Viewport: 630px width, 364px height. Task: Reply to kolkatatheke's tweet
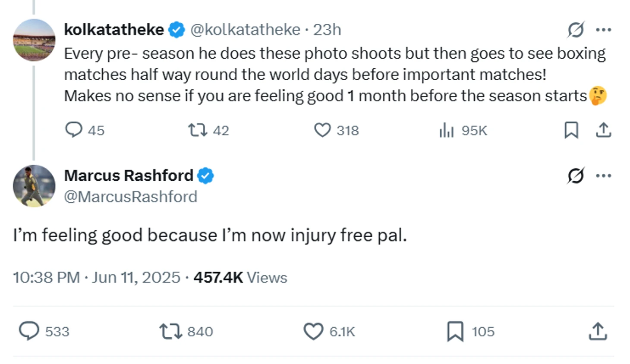(x=73, y=130)
